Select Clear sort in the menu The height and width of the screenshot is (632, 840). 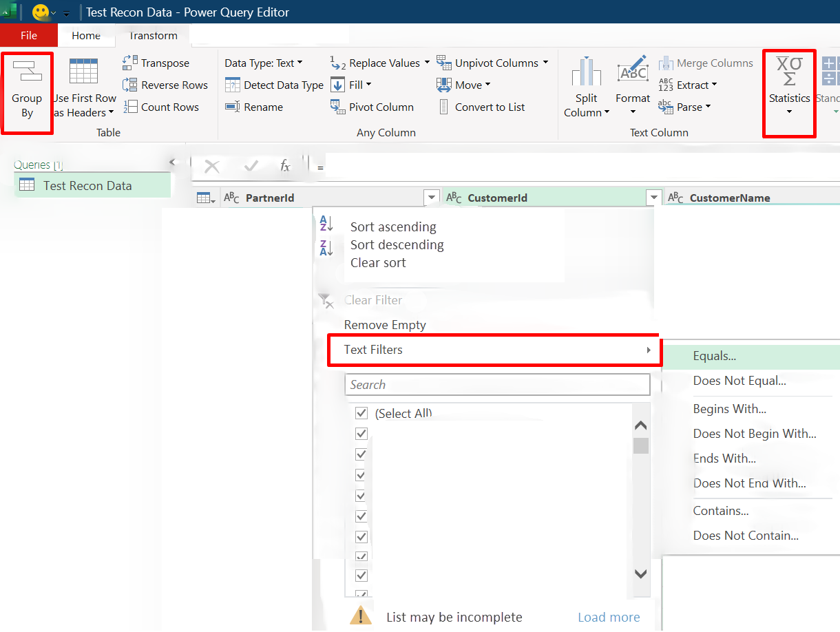[x=378, y=262]
